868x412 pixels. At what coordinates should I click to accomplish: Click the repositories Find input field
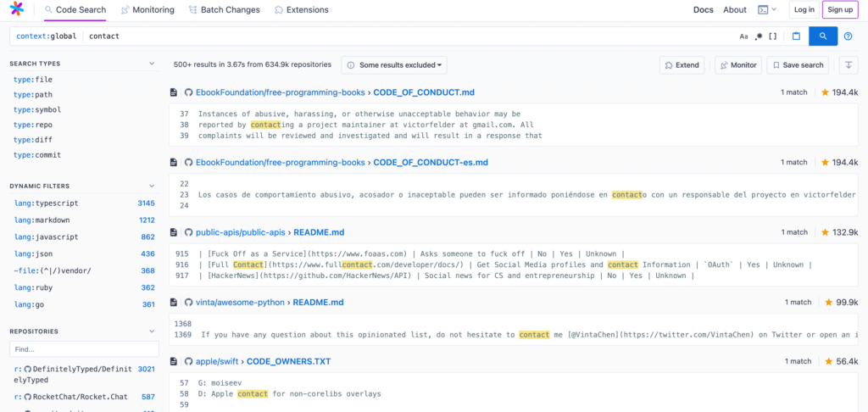[x=84, y=349]
